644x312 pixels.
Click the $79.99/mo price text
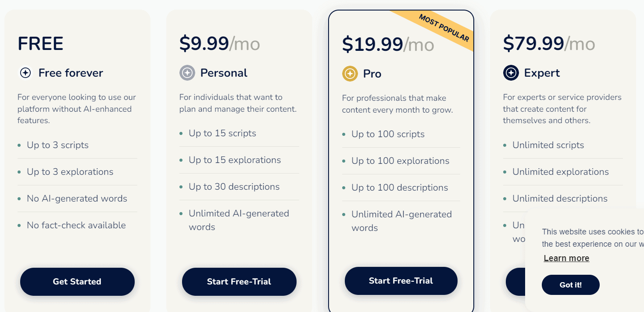[549, 43]
